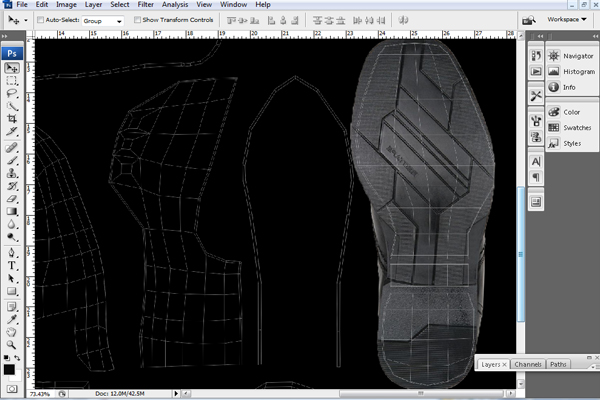Image resolution: width=600 pixels, height=400 pixels.
Task: Open the Info panel
Action: (x=562, y=87)
